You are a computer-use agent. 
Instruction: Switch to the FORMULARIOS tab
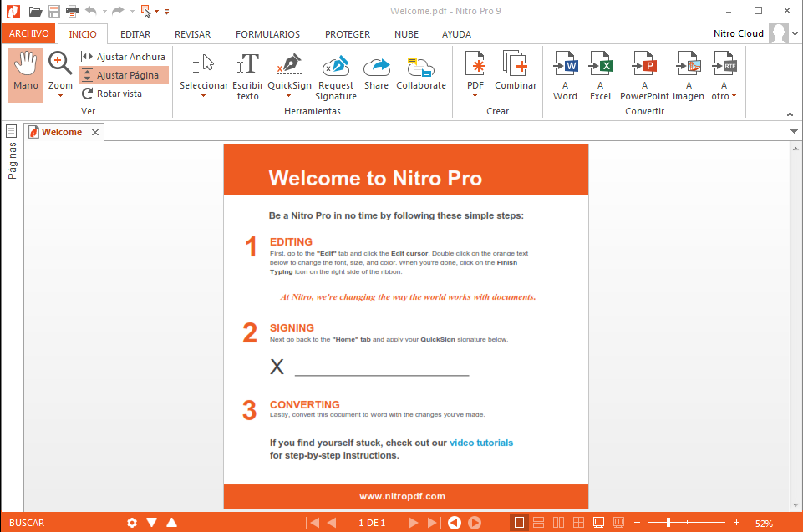coord(268,34)
